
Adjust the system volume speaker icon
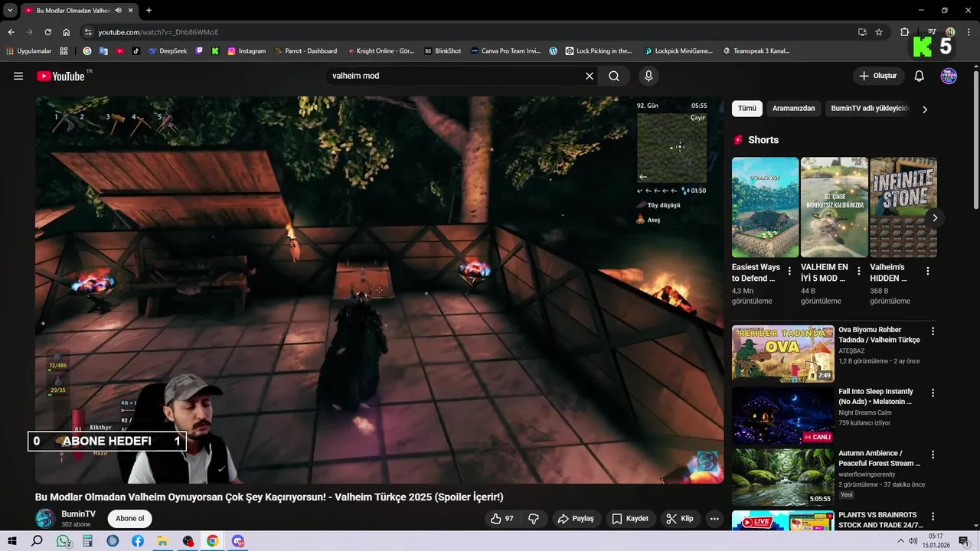pos(913,541)
